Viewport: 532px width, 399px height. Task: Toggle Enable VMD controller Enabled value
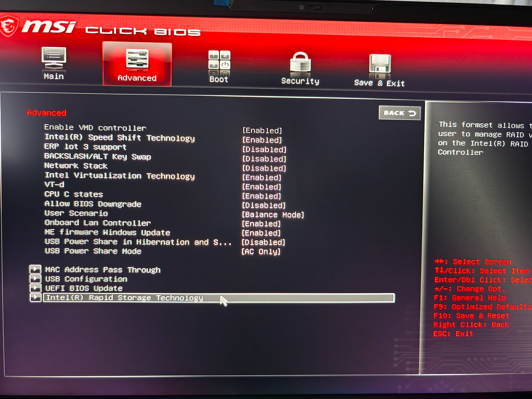[x=262, y=131]
